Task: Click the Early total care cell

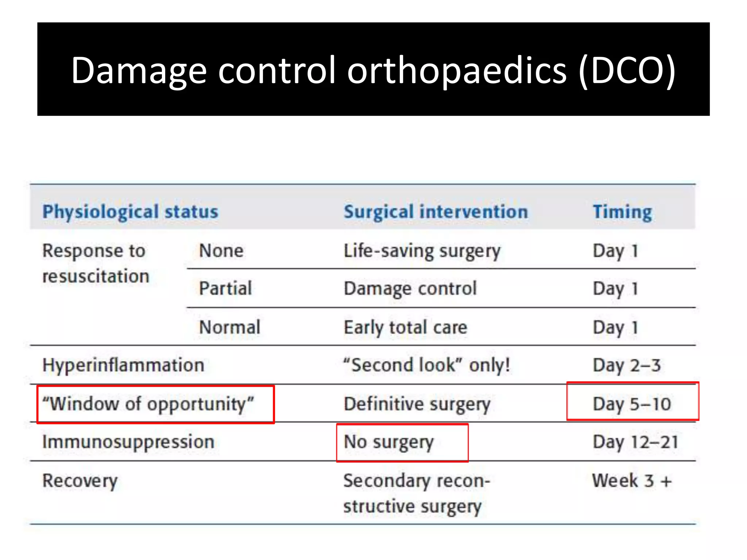Action: click(x=405, y=327)
